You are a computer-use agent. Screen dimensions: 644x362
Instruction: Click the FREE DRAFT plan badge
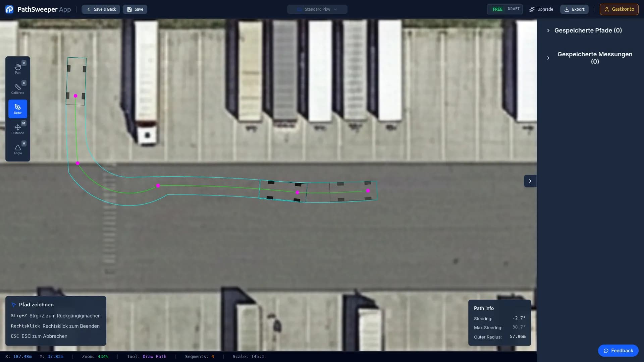(x=504, y=9)
